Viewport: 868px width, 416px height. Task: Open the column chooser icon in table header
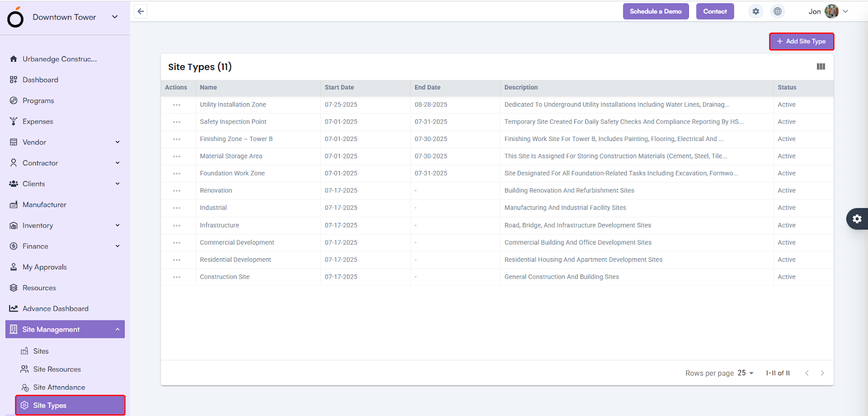[x=821, y=67]
